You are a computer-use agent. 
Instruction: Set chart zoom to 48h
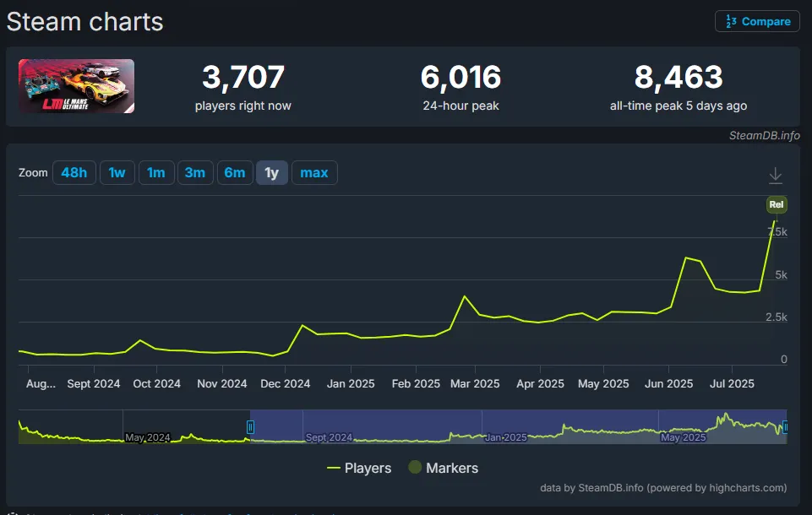click(x=74, y=173)
